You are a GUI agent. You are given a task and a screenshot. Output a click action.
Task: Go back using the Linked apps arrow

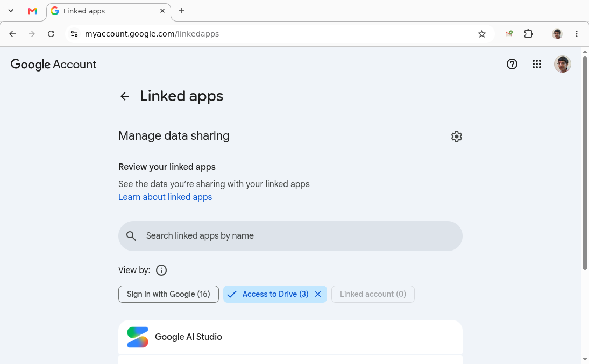(125, 97)
